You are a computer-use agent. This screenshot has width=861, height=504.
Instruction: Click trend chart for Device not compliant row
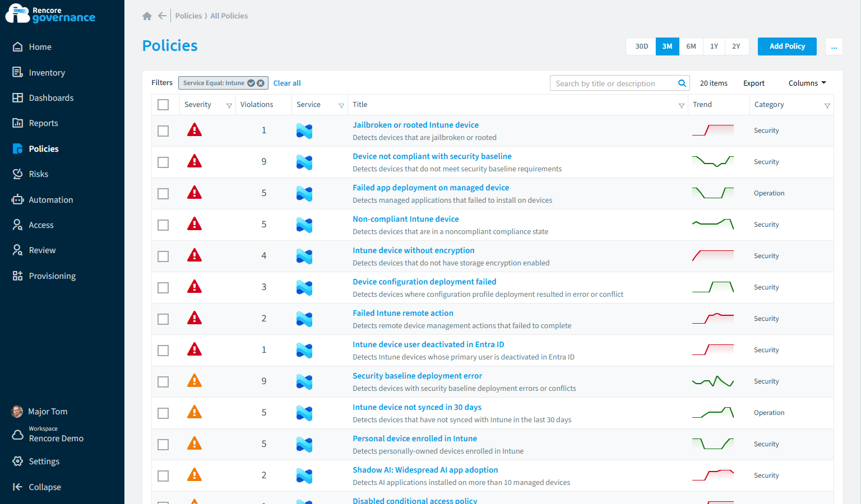coord(713,162)
